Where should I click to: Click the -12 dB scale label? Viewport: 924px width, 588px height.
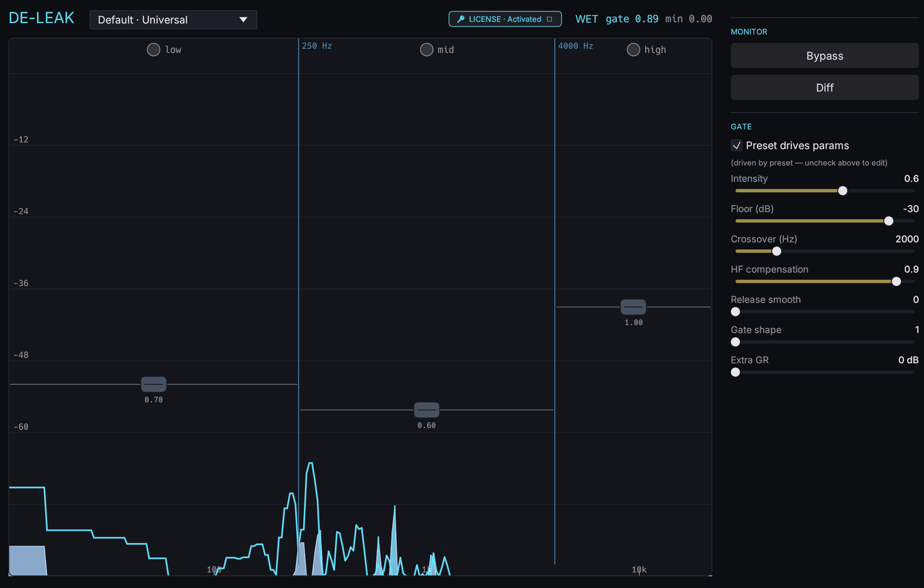tap(21, 140)
